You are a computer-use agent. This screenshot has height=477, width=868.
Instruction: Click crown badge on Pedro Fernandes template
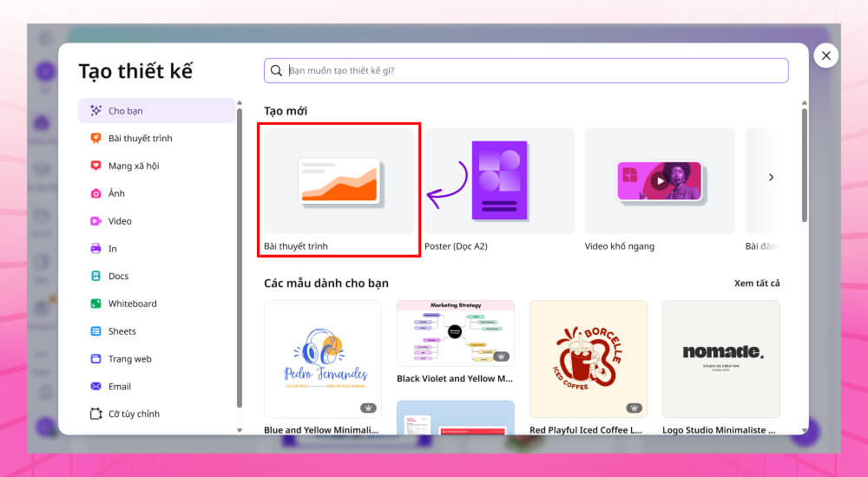tap(368, 408)
